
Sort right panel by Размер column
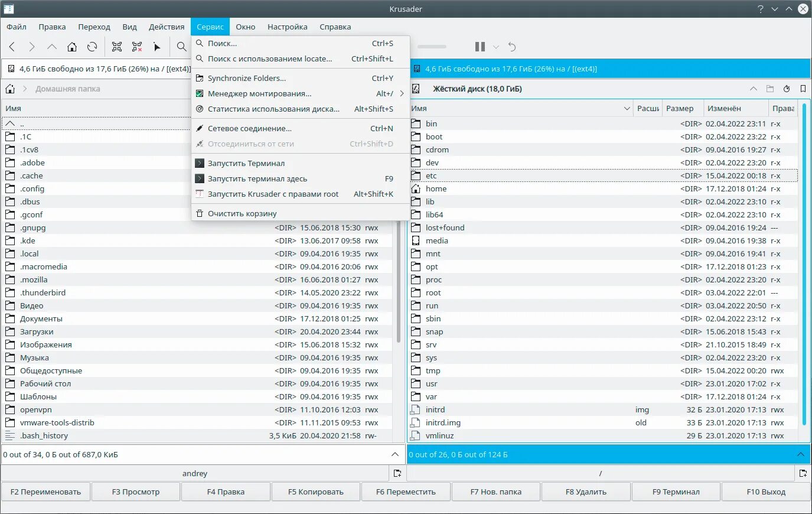(683, 108)
